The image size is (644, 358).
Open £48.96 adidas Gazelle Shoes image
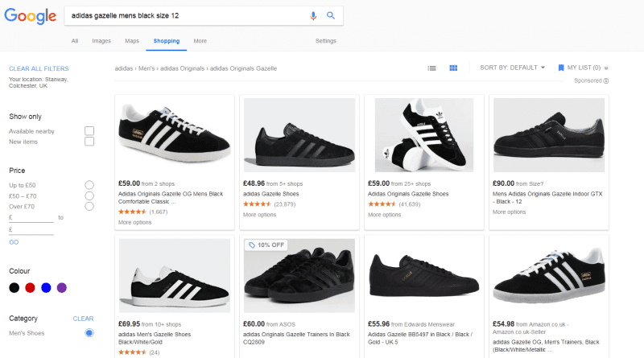[299, 135]
